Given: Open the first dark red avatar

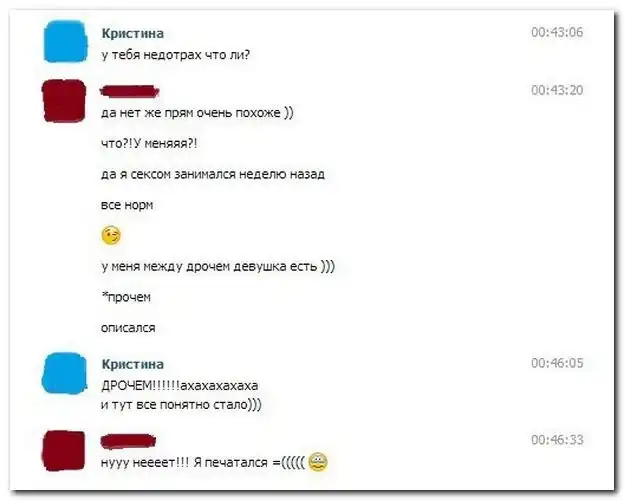Looking at the screenshot, I should coord(64,101).
